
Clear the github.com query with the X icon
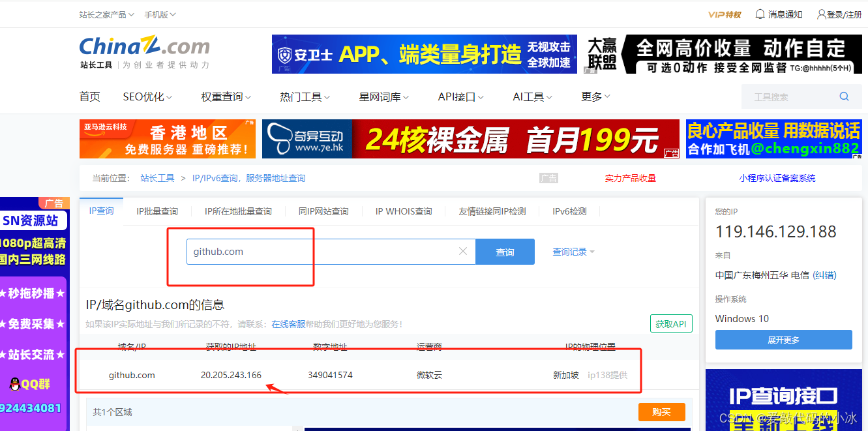click(x=463, y=251)
